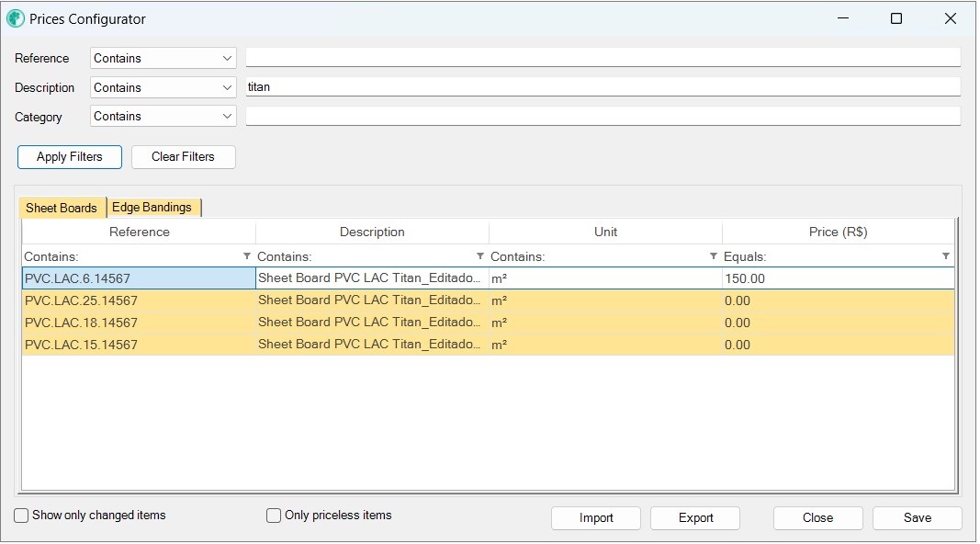Click the filter icon in Reference column
The height and width of the screenshot is (544, 980).
[x=247, y=256]
